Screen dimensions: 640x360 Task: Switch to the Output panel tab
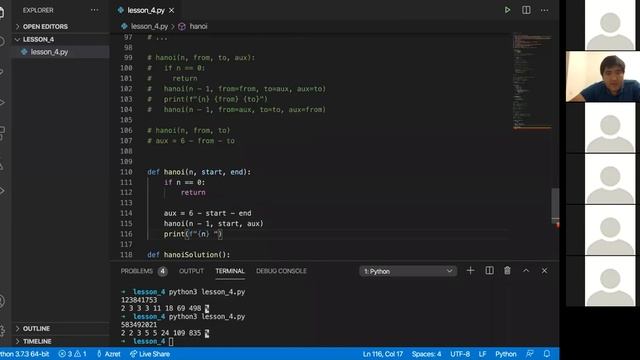tap(191, 271)
